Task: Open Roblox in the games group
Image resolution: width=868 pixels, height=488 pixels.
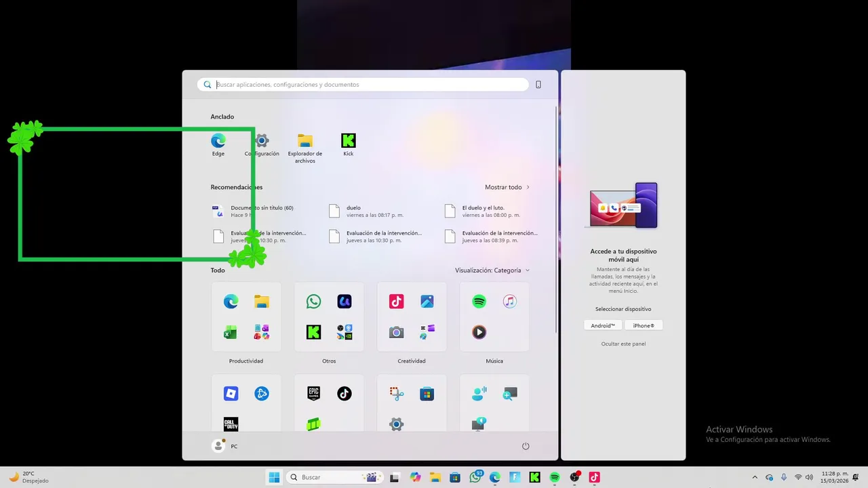Action: [x=231, y=394]
